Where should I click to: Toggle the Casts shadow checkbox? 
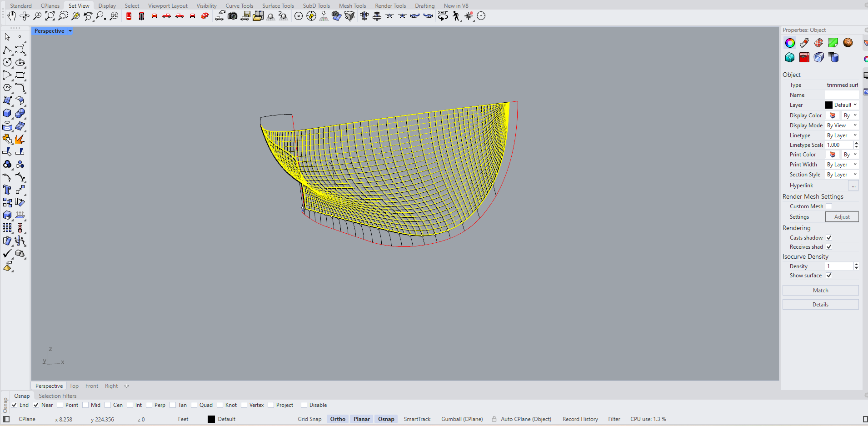pyautogui.click(x=829, y=238)
